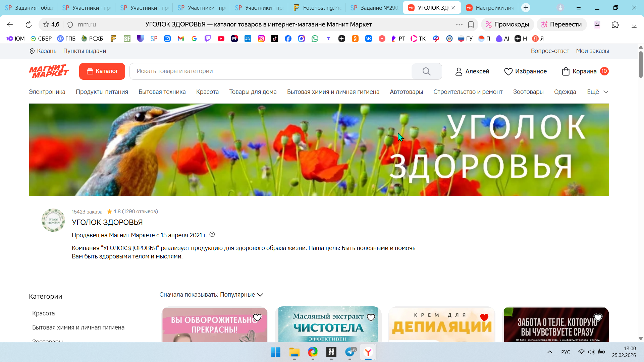This screenshot has width=644, height=362.
Task: Click the search field for товары
Action: click(268, 71)
